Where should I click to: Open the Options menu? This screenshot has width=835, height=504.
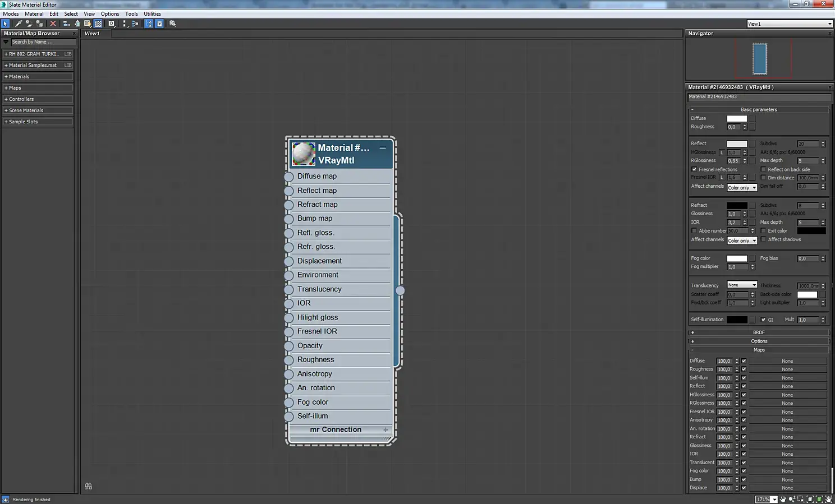coord(110,13)
